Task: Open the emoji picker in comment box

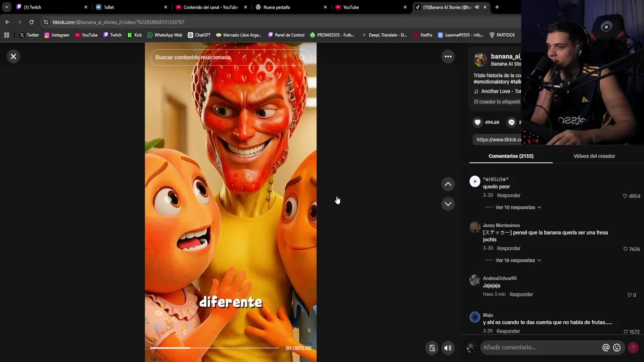Action: tap(617, 347)
